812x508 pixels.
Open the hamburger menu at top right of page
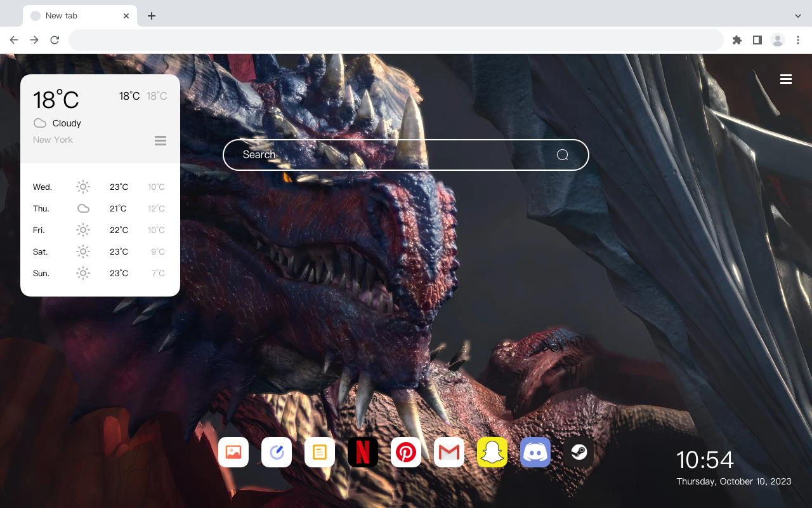tap(786, 79)
